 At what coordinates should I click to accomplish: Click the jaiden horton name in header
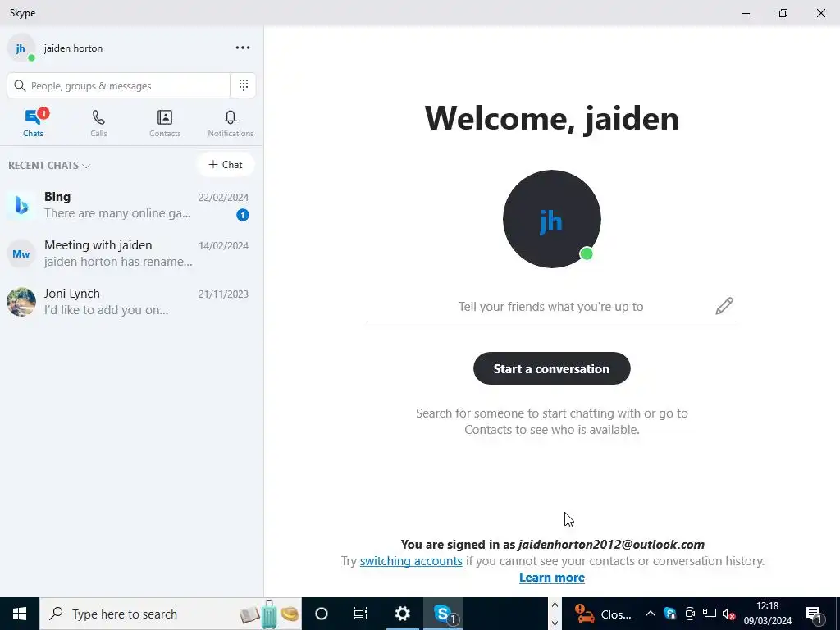pos(73,48)
